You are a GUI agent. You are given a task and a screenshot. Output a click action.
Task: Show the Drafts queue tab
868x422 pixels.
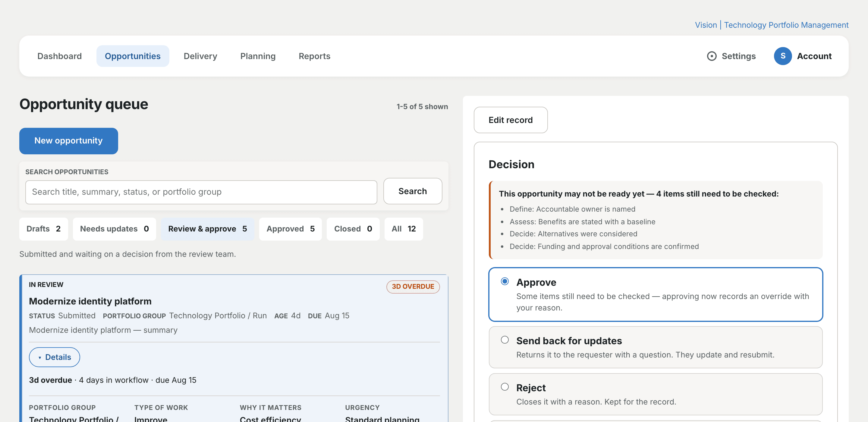point(43,229)
